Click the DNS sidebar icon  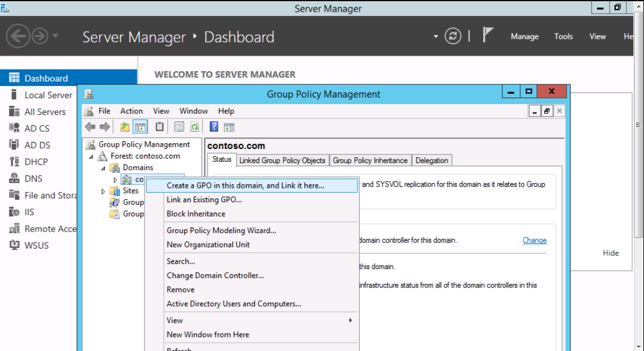point(14,178)
